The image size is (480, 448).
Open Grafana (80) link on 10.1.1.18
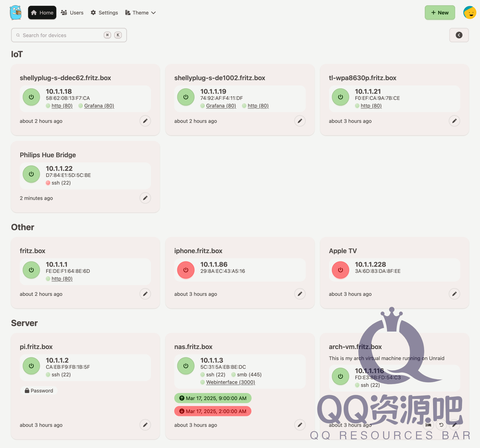pyautogui.click(x=99, y=106)
